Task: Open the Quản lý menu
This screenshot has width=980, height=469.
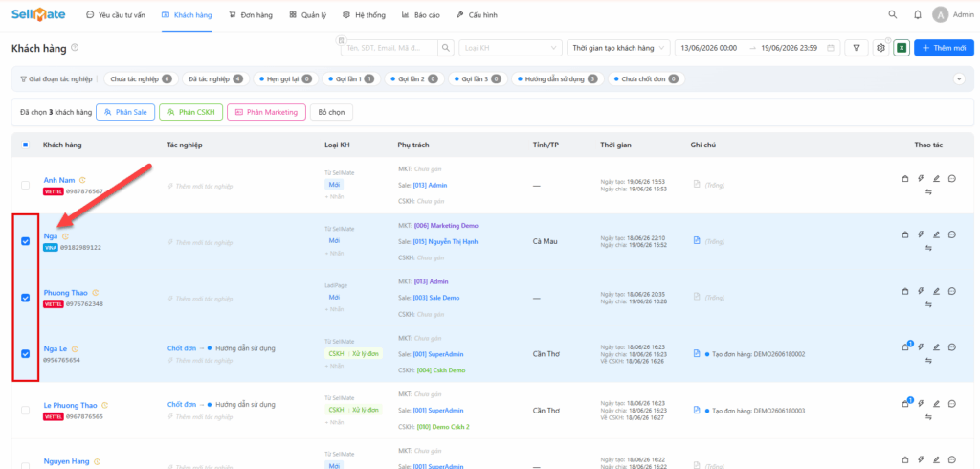Action: [307, 15]
